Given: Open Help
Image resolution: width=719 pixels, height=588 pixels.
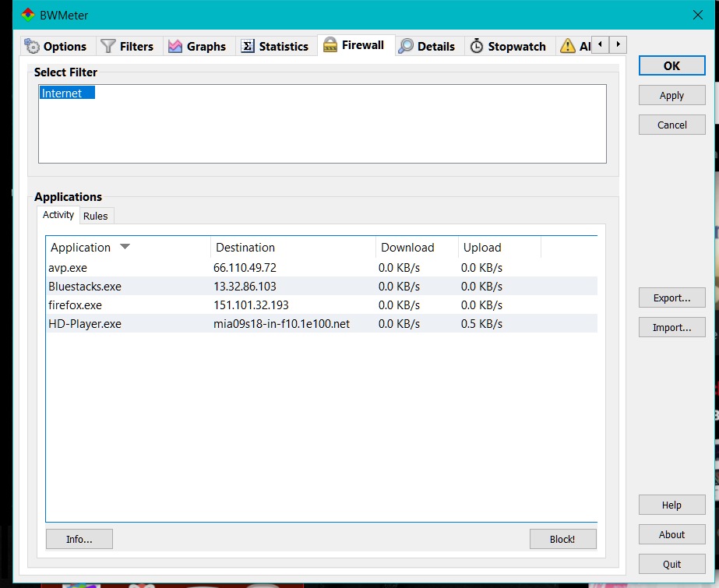Looking at the screenshot, I should [x=671, y=505].
